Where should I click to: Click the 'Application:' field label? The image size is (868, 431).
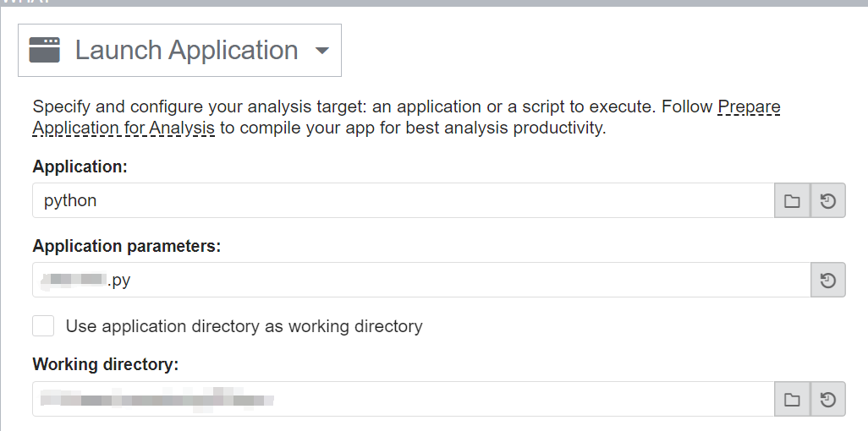pyautogui.click(x=80, y=167)
